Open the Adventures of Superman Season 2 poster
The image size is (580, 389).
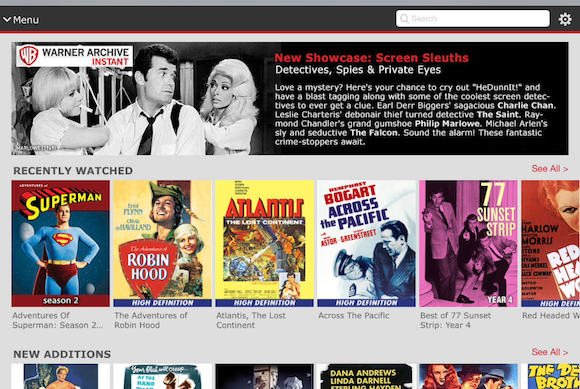[61, 243]
